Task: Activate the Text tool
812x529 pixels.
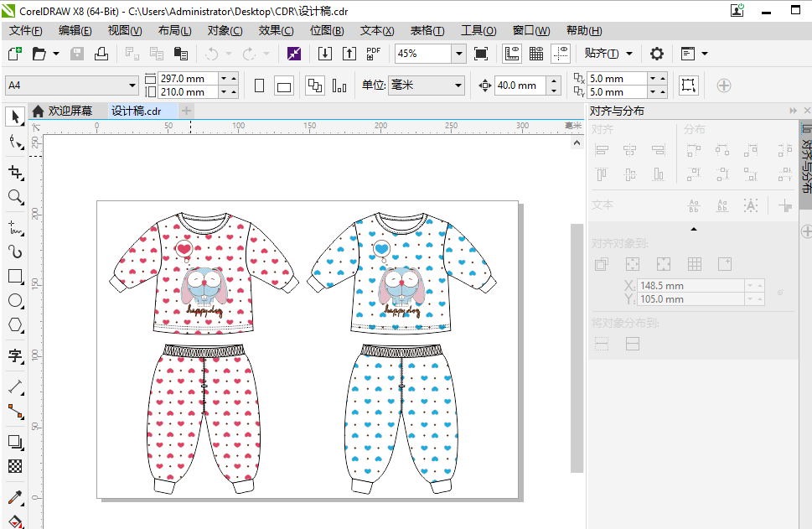Action: coord(15,356)
